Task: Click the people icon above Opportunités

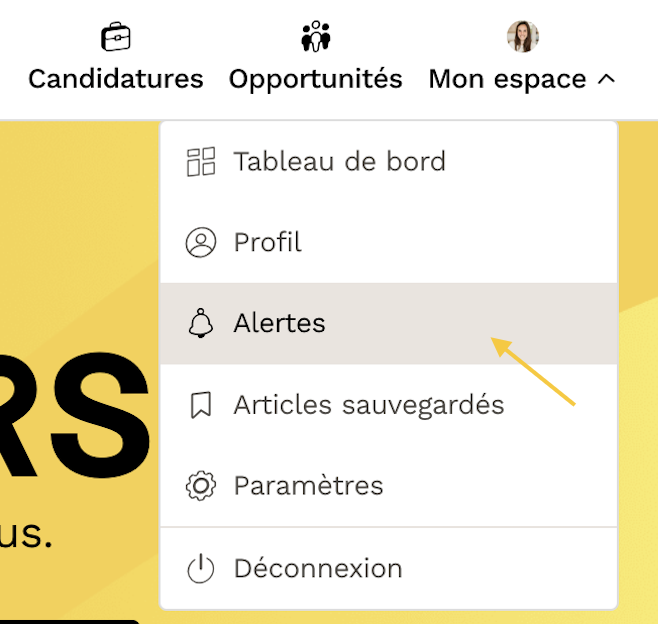Action: pyautogui.click(x=316, y=37)
